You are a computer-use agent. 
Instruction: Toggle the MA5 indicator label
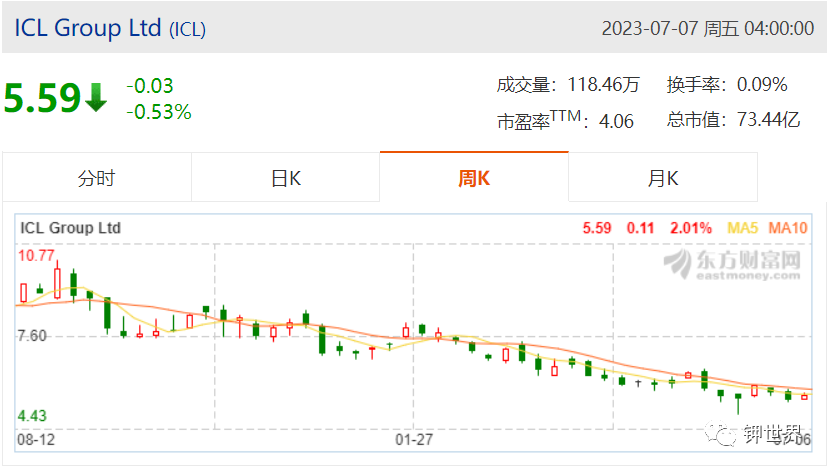tap(742, 228)
